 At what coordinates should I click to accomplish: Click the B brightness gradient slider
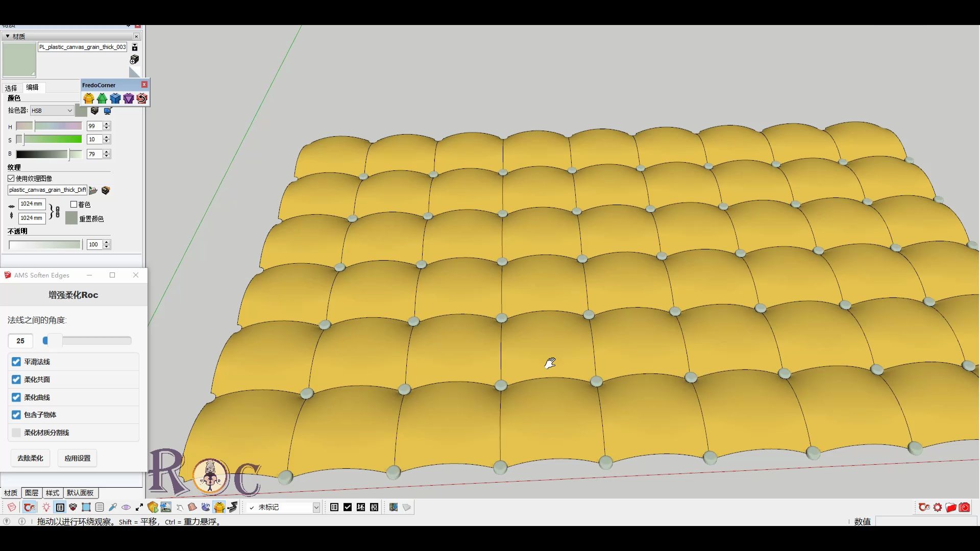[x=49, y=154]
